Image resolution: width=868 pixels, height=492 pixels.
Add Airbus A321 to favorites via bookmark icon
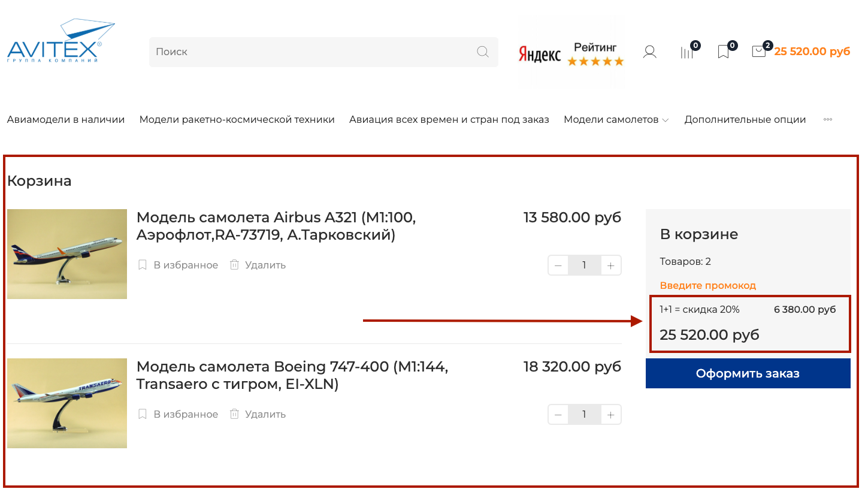(143, 264)
